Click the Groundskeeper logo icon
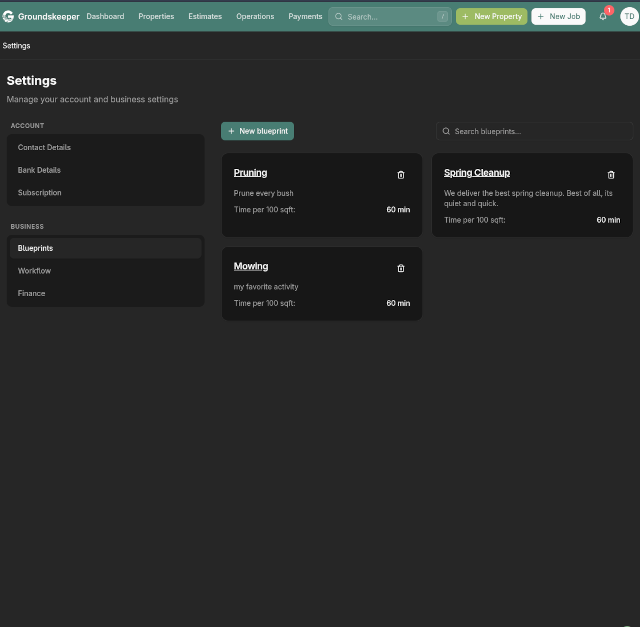 [x=8, y=16]
